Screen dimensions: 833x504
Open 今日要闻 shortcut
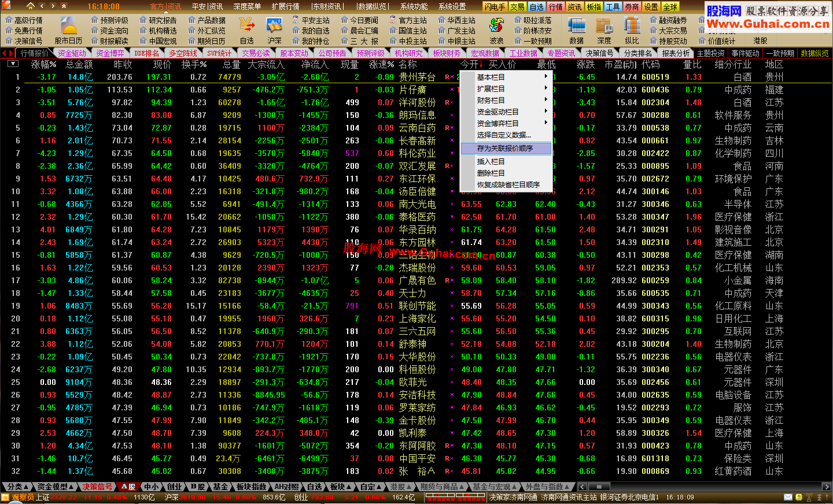pyautogui.click(x=359, y=20)
